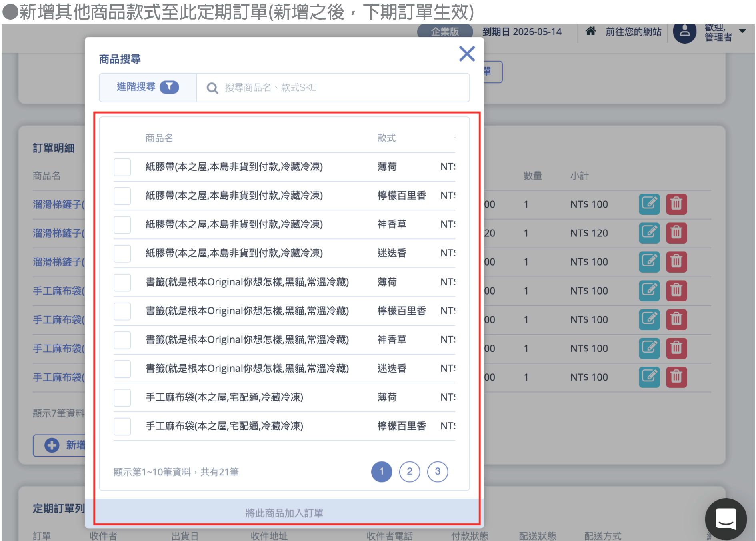
Task: Delete the NT$ 120 order row
Action: tap(676, 233)
